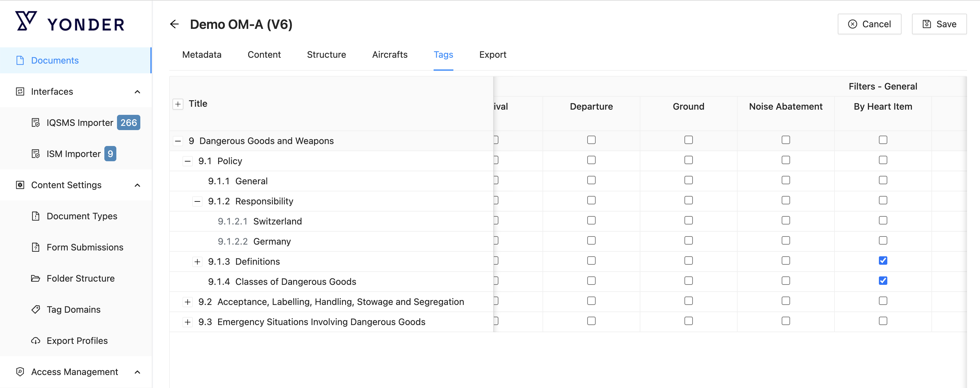Collapse section 9.1.2 Responsibility
This screenshot has width=980, height=388.
pos(197,201)
